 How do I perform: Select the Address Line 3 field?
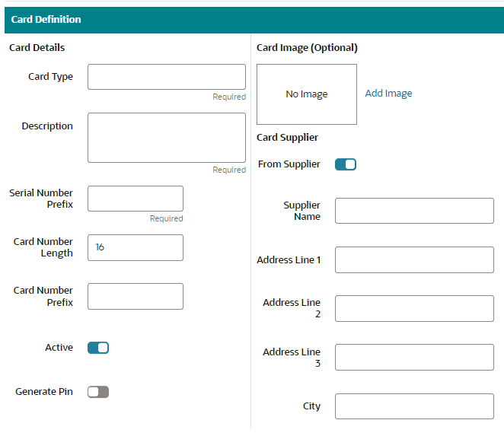[x=414, y=358]
